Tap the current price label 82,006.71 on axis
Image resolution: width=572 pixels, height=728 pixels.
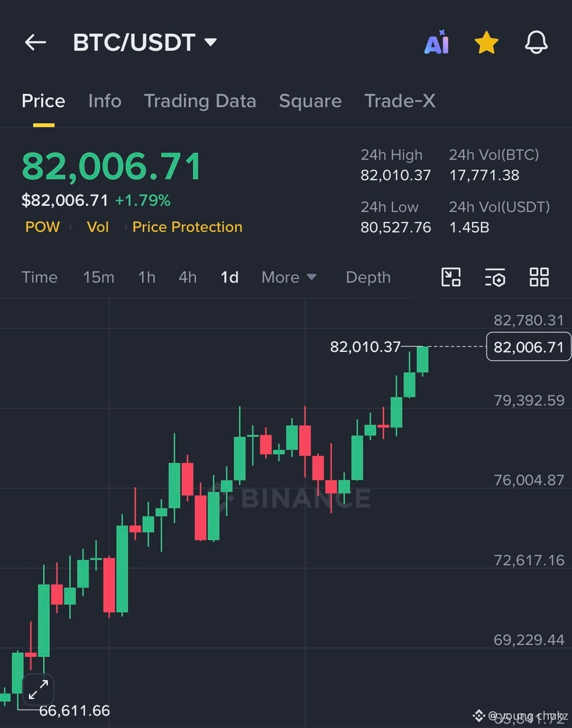tap(528, 347)
